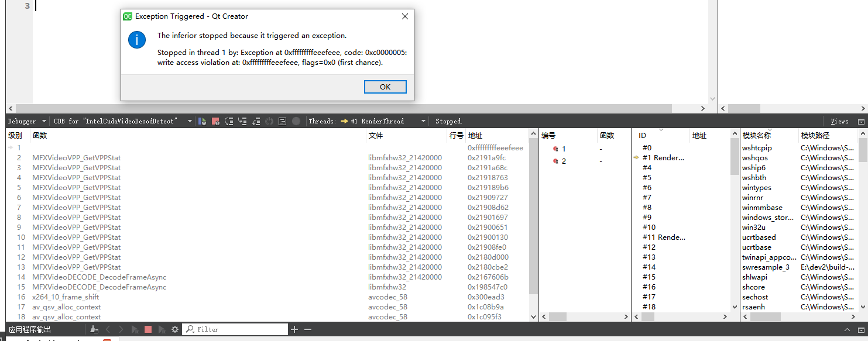This screenshot has height=341, width=868.
Task: Open output pane settings with the gear icon
Action: tap(174, 329)
